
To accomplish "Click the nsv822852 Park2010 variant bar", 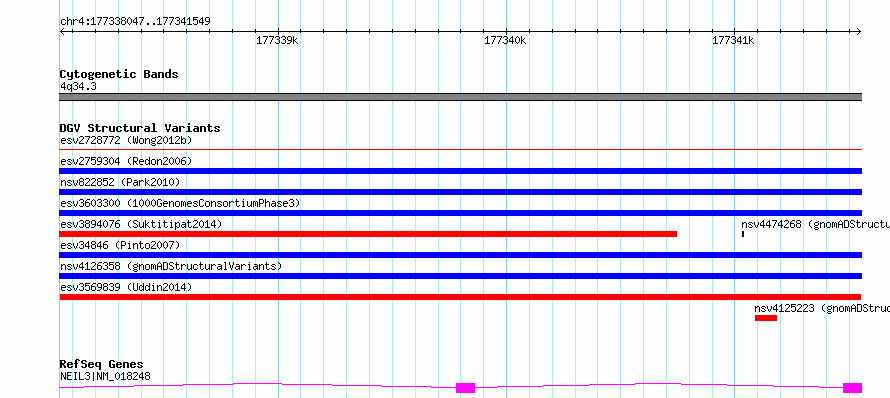I will (460, 192).
